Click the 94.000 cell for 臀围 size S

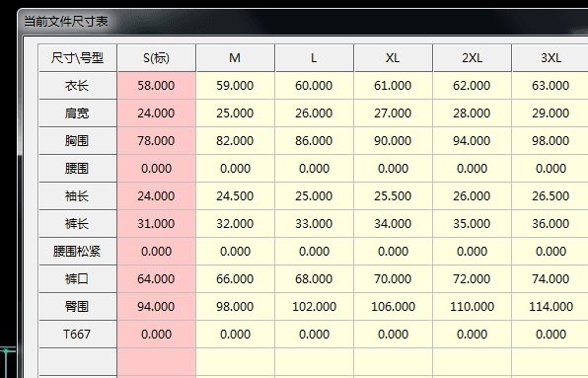pyautogui.click(x=157, y=307)
